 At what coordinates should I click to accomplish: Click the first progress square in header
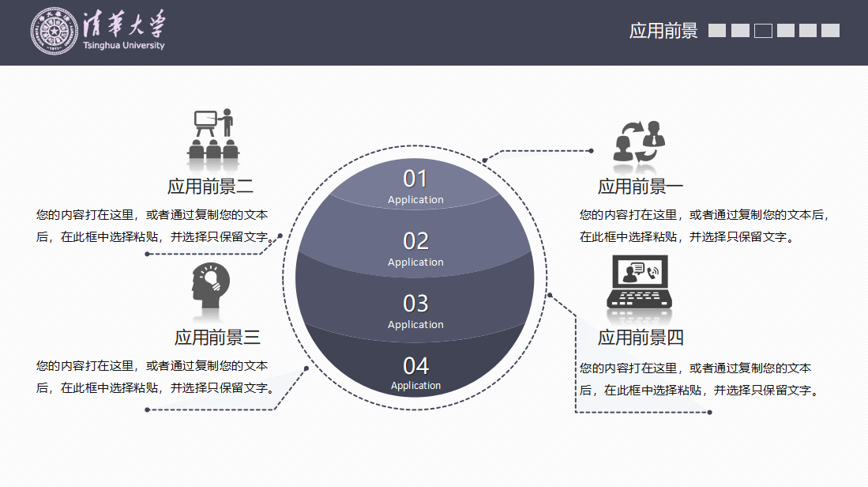[717, 31]
